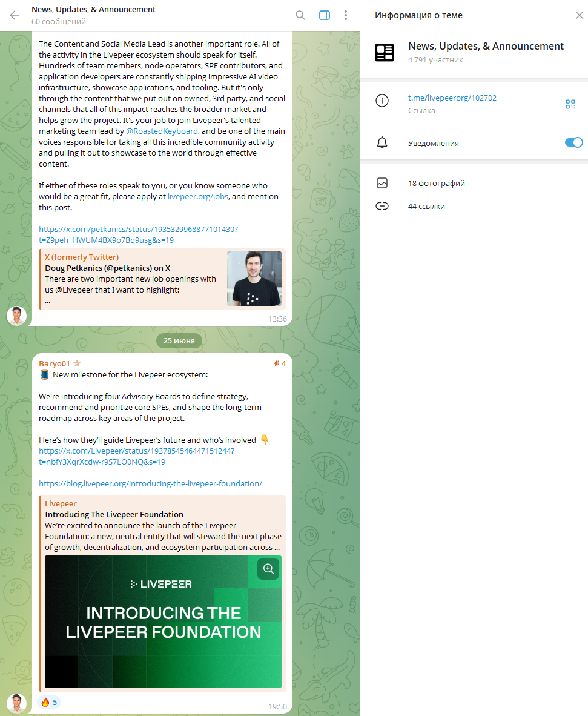This screenshot has width=588, height=716.
Task: Add fire reaction with count 5
Action: pyautogui.click(x=49, y=702)
